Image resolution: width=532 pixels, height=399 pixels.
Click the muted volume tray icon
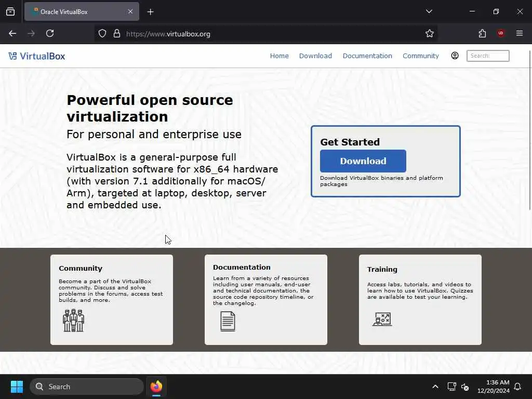[x=465, y=387]
